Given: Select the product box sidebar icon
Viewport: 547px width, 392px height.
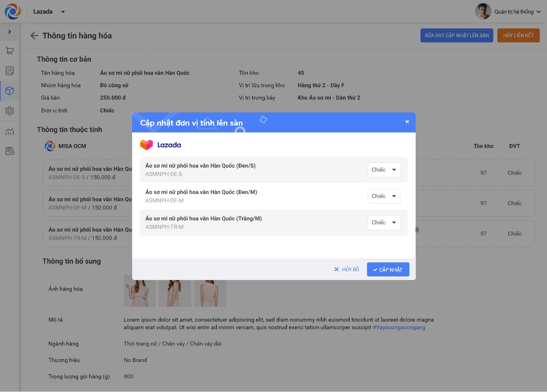Looking at the screenshot, I should tap(10, 91).
